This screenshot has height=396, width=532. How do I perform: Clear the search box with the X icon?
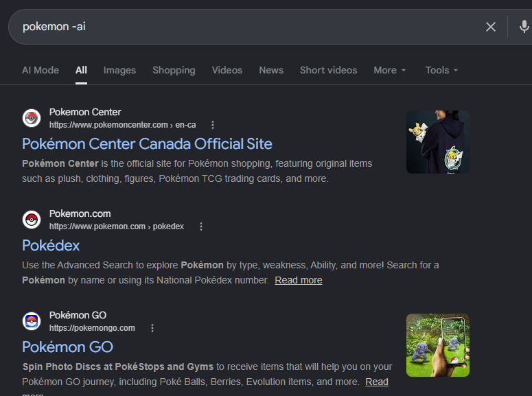(491, 27)
